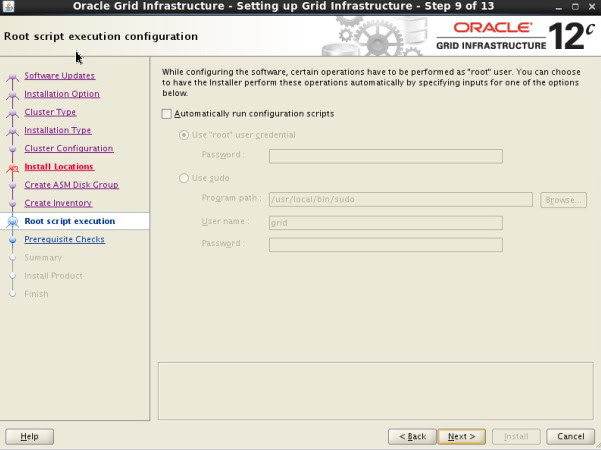Click the root credential Password field

click(386, 156)
